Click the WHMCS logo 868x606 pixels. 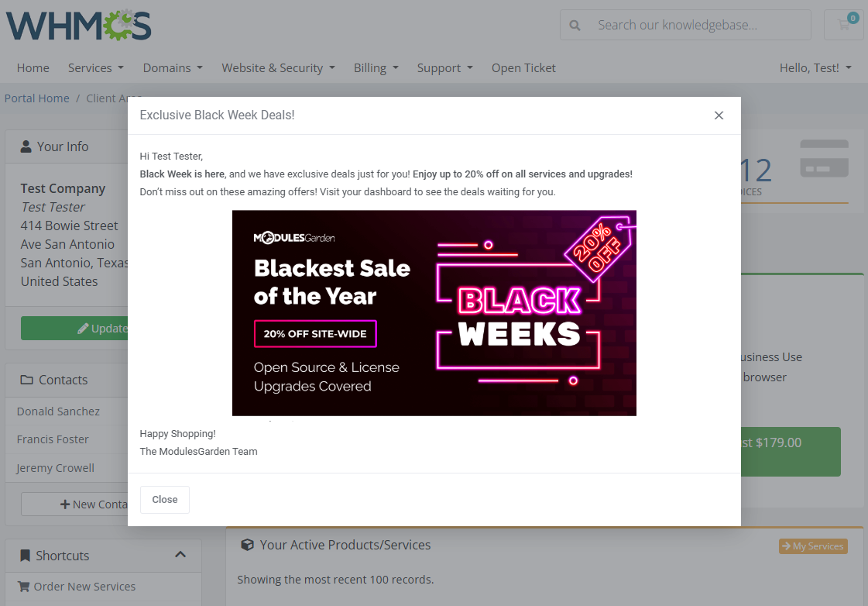click(78, 26)
